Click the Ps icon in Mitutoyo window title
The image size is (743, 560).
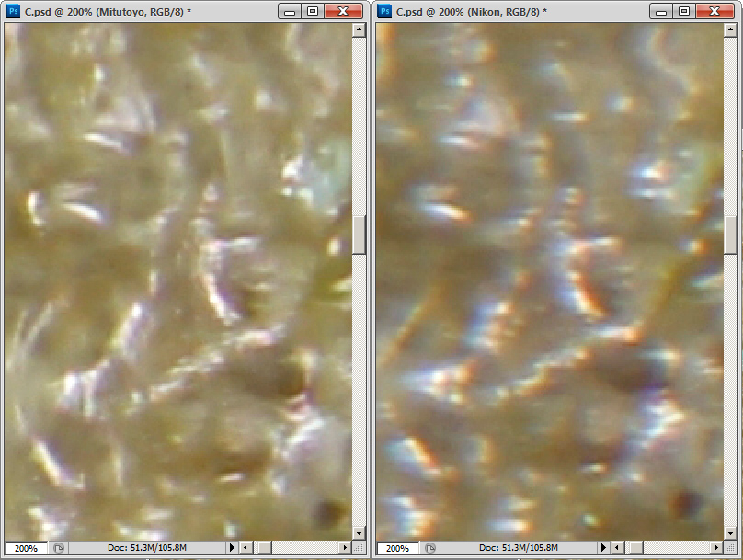[13, 11]
